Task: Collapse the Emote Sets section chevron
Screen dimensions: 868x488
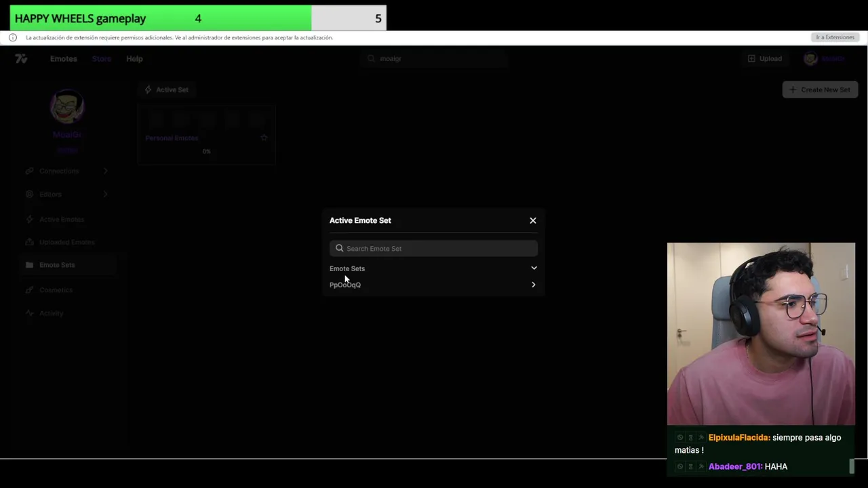Action: [x=534, y=268]
